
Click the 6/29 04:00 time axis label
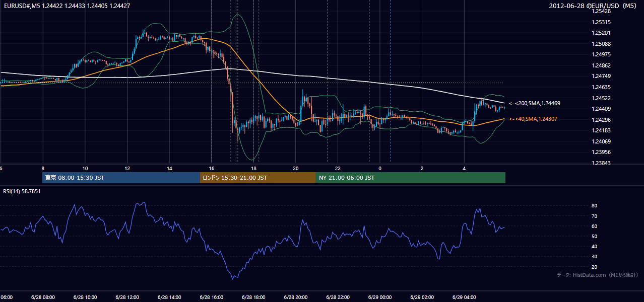pos(464,297)
